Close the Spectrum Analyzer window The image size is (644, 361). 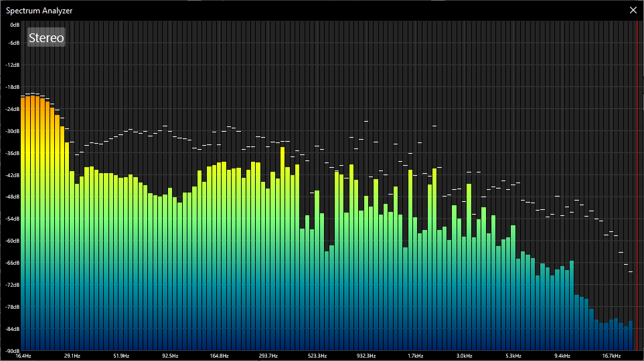[633, 10]
